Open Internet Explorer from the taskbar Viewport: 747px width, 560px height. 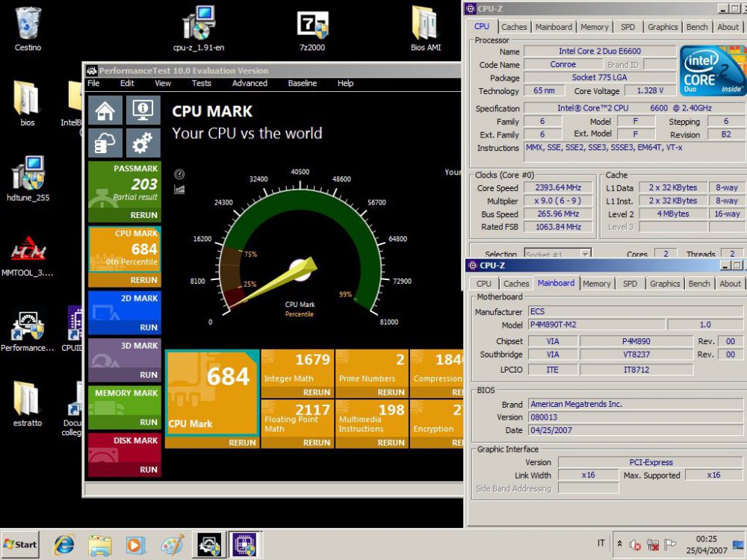coord(63,544)
